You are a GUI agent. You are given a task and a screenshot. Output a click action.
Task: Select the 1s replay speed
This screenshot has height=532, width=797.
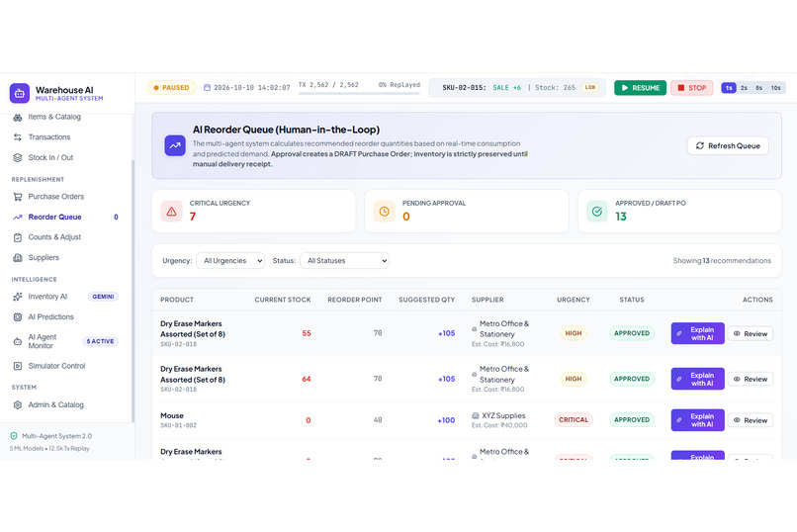[729, 88]
